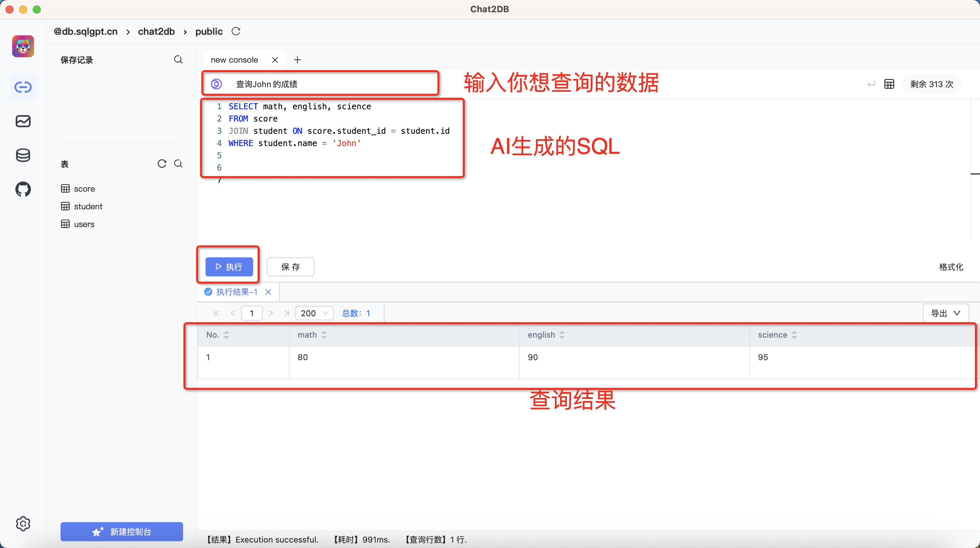Select the database icon in the sidebar
Viewport: 980px width, 548px height.
(x=23, y=155)
